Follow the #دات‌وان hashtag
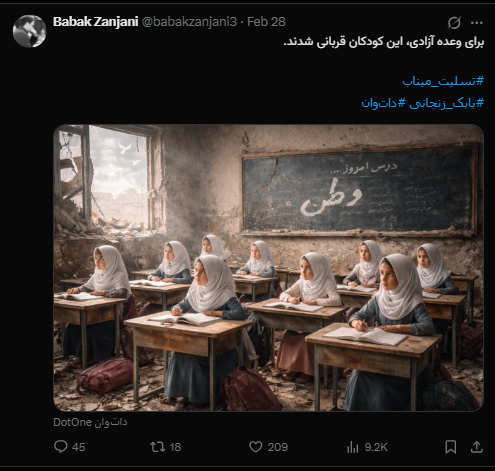 383,103
